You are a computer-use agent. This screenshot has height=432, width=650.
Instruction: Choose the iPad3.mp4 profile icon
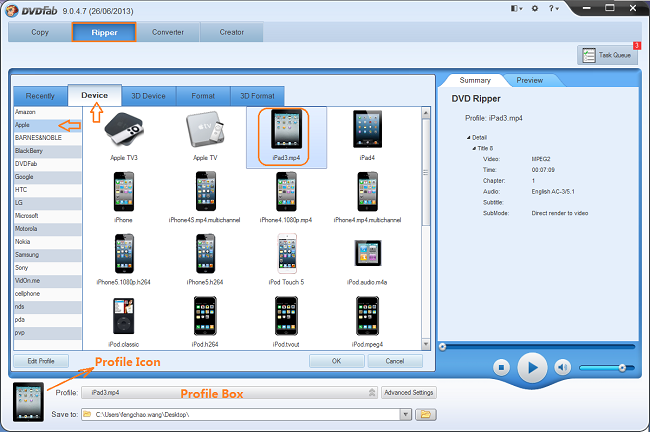tap(286, 136)
